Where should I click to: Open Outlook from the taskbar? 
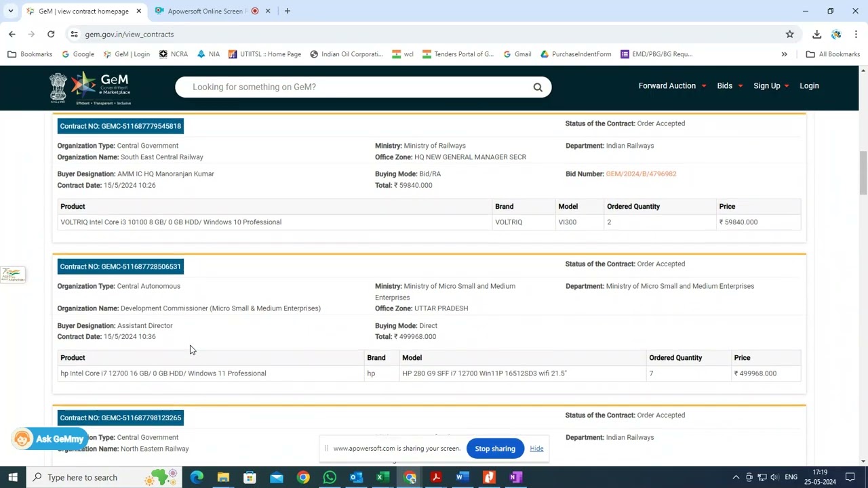tap(356, 477)
